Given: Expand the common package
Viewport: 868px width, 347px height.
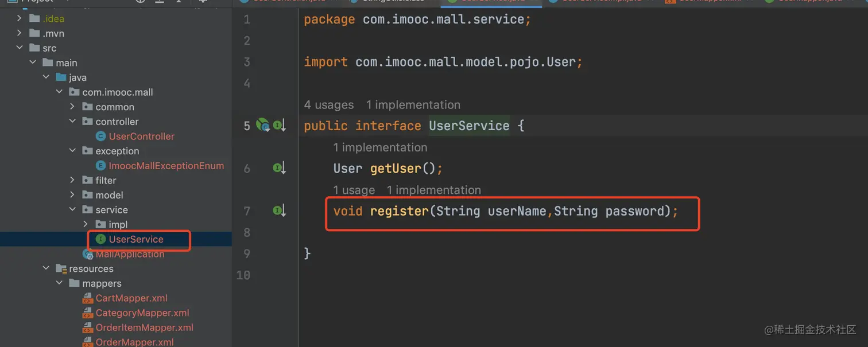Looking at the screenshot, I should click(72, 107).
